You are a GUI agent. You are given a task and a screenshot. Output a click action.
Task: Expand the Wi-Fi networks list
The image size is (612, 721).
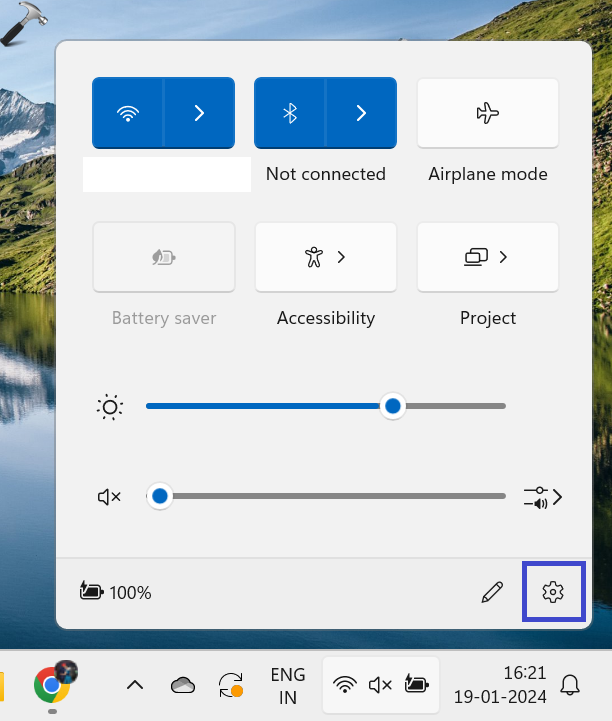[x=199, y=113]
